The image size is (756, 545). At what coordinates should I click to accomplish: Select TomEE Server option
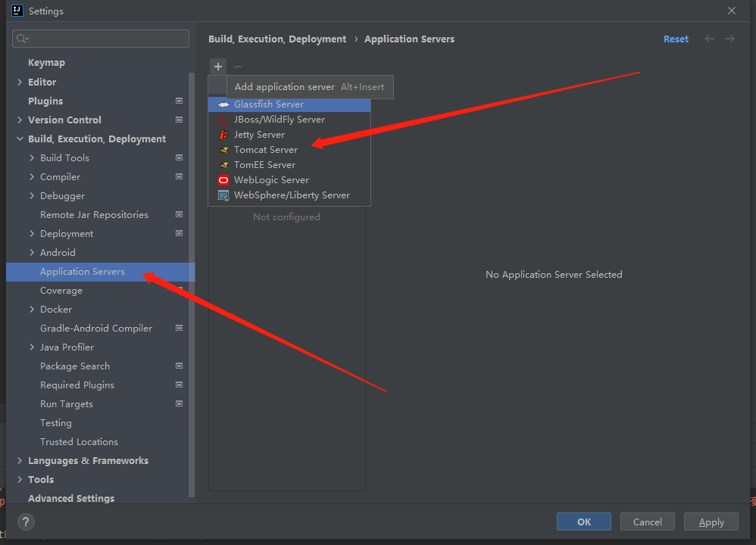click(x=289, y=165)
